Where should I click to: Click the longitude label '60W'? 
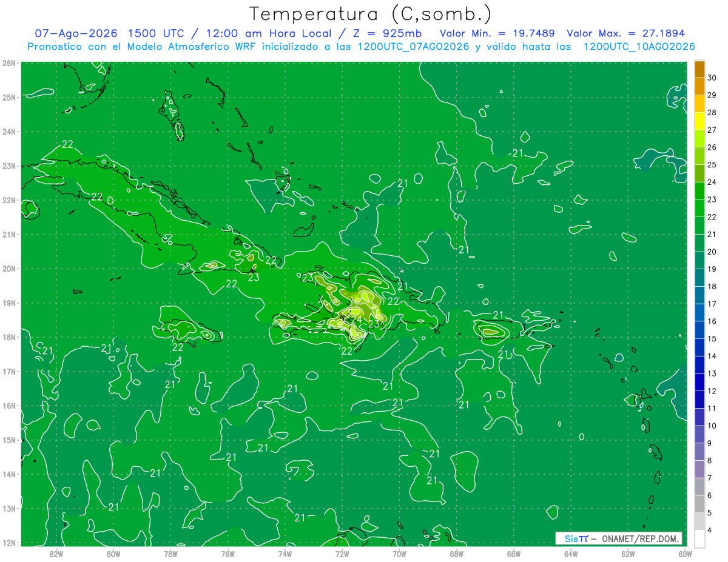coord(685,554)
